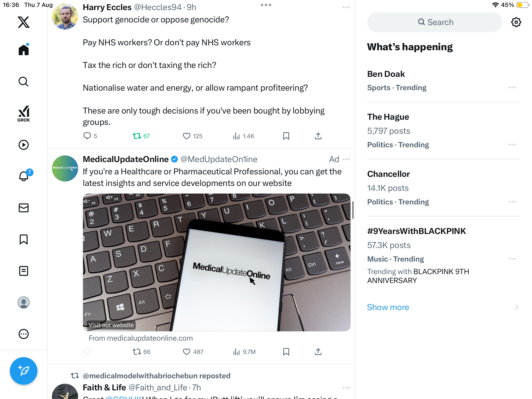Open the notifications bell
The height and width of the screenshot is (399, 532).
(24, 176)
